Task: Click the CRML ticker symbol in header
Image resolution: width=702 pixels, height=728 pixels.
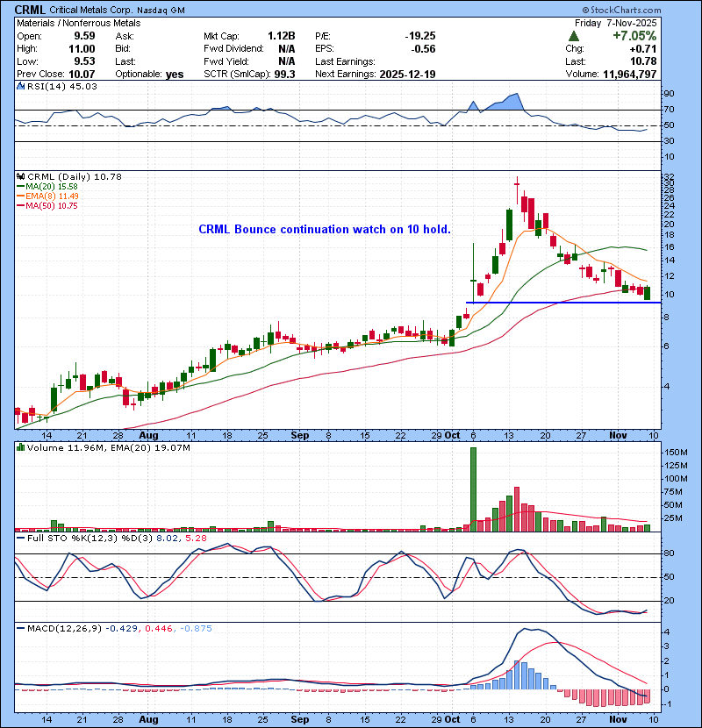Action: [x=30, y=10]
